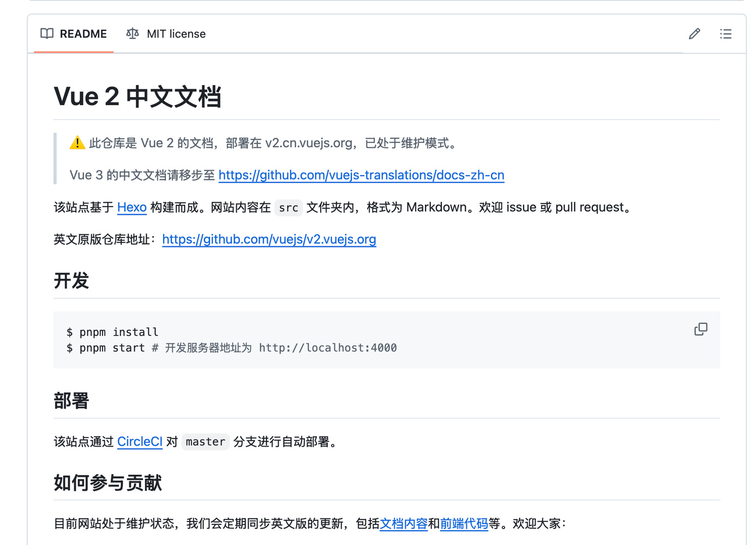This screenshot has width=756, height=545.
Task: Click the '英文原版仓库地址' label text
Action: click(x=102, y=239)
